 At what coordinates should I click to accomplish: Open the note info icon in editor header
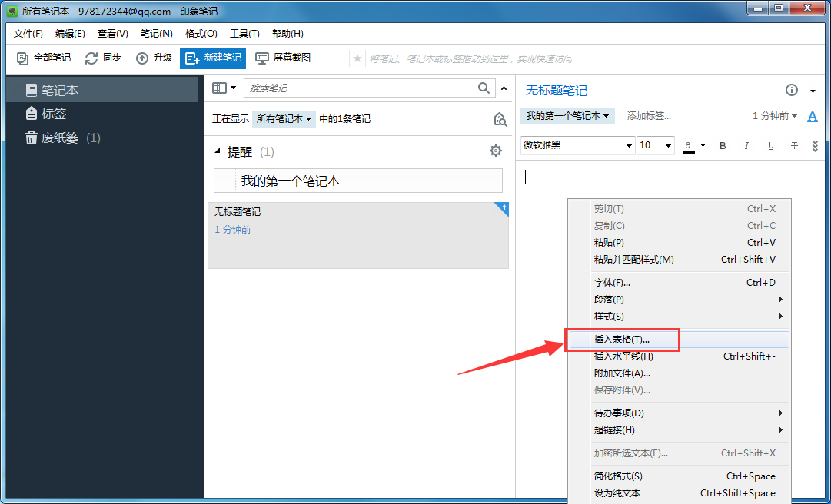(x=791, y=90)
